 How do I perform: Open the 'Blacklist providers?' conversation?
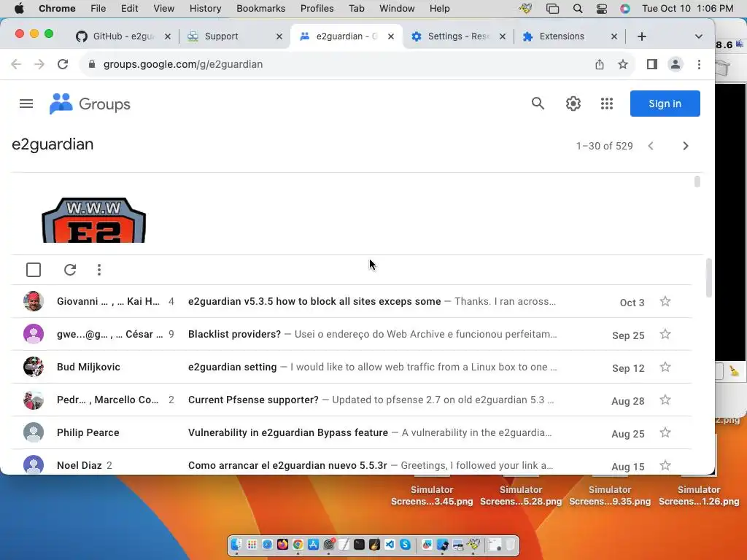click(234, 334)
